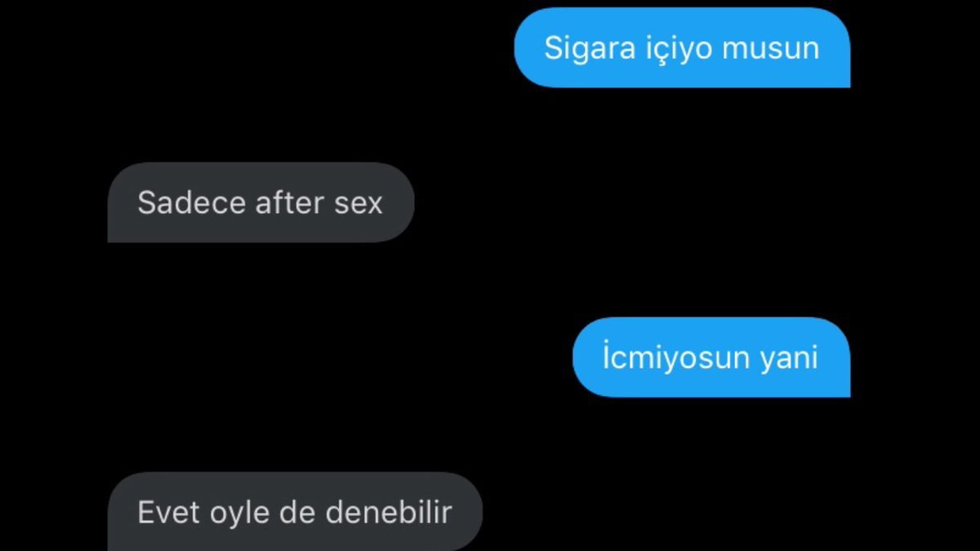Click the letter "S" starting "Sigara"
980x551 pixels.
click(x=554, y=48)
